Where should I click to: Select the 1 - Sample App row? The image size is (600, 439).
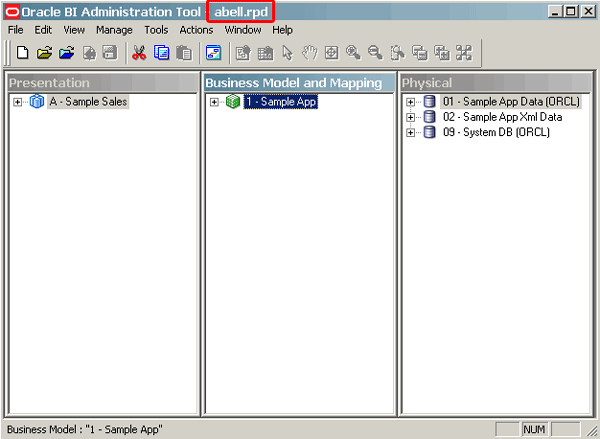pyautogui.click(x=280, y=101)
